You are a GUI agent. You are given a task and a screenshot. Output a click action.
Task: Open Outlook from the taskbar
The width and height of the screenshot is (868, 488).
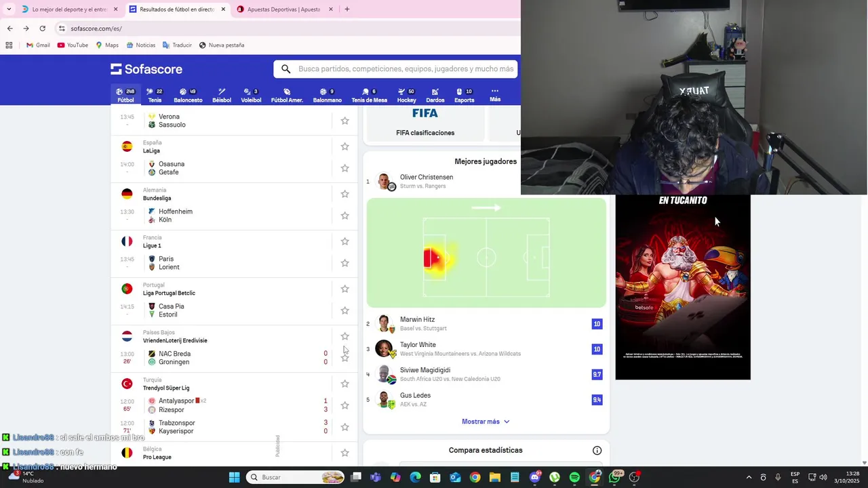(x=455, y=477)
